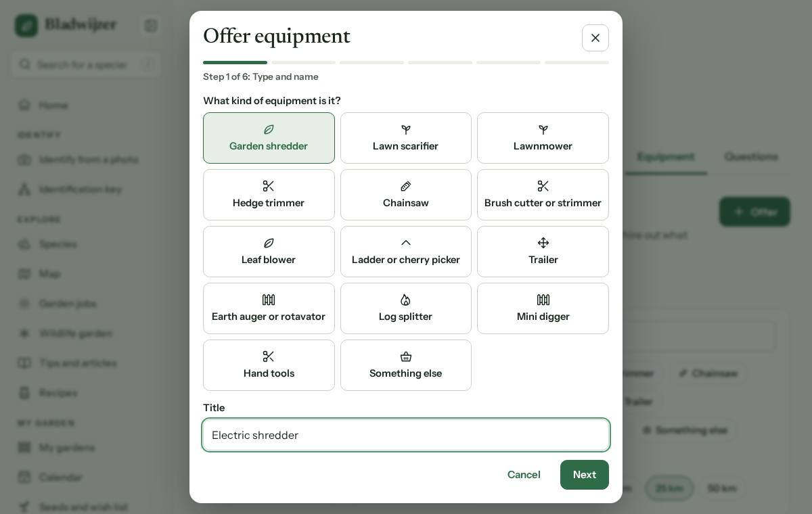Open Home in the sidebar
The image size is (812, 514).
[86, 106]
